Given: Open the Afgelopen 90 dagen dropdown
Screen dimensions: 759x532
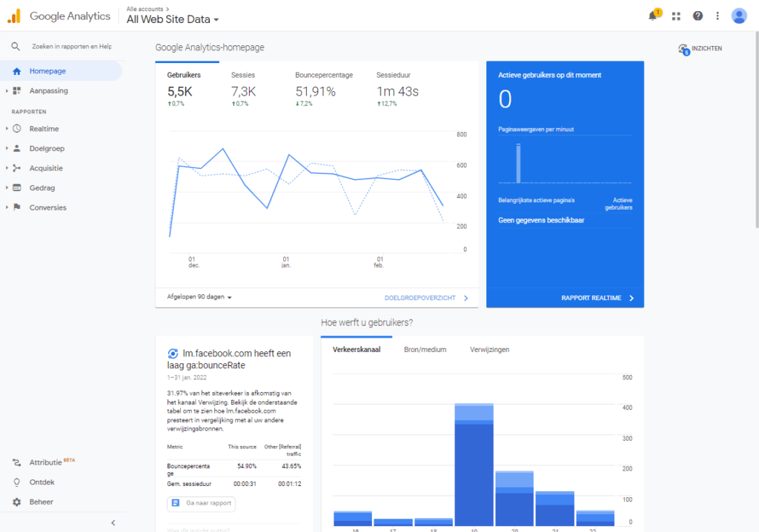Looking at the screenshot, I should [x=199, y=297].
